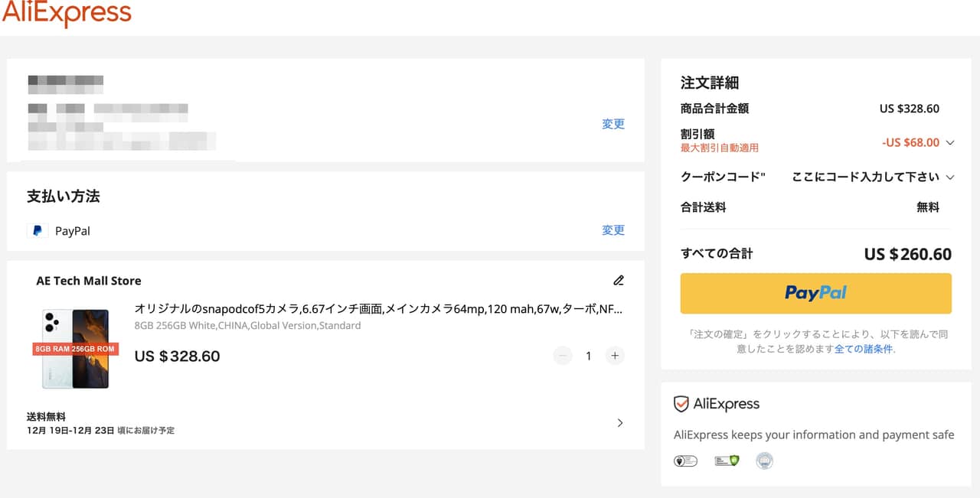Open the AE Tech Mall Store name

[89, 281]
